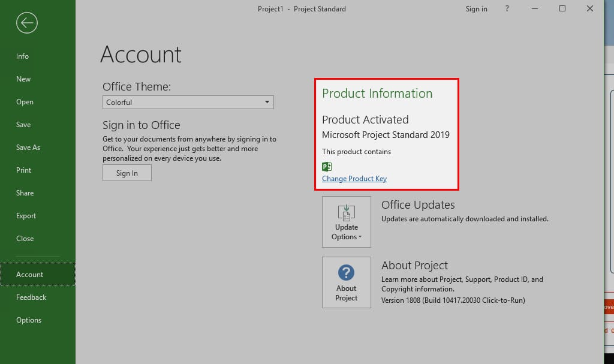Click the Version 1808 build text
The image size is (614, 364).
point(453,300)
